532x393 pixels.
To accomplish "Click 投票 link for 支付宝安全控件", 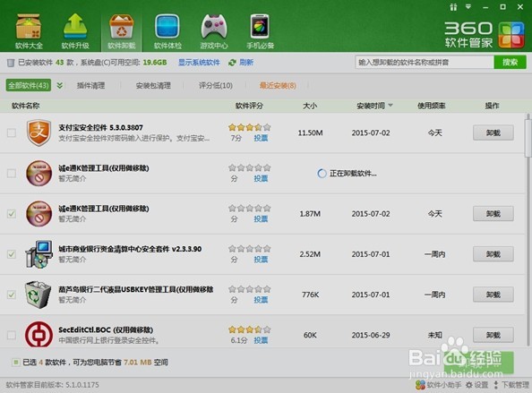I will [x=261, y=138].
